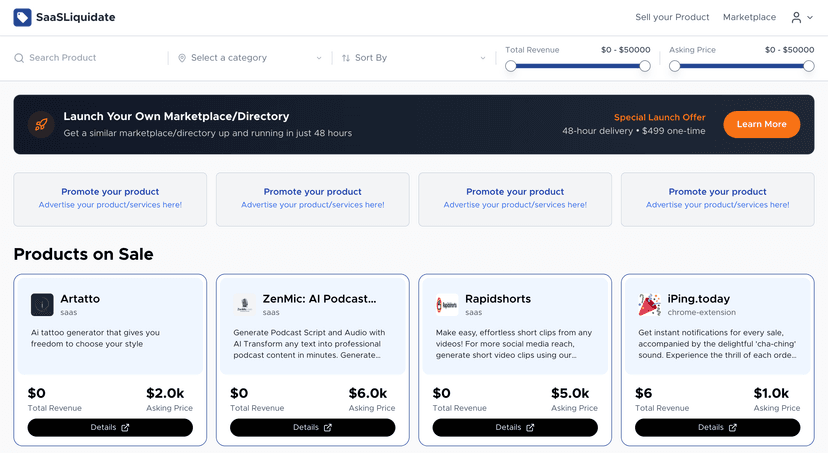Go to Sell your Product

[x=672, y=17]
